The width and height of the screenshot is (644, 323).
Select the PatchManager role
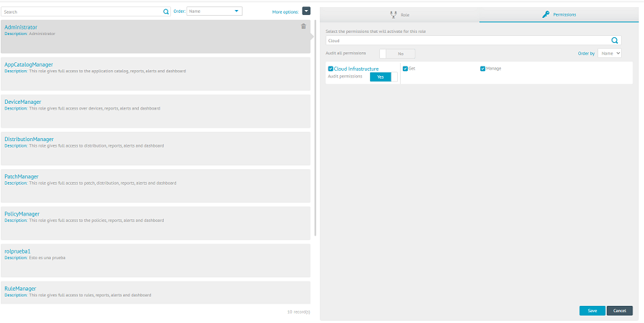[x=156, y=186]
